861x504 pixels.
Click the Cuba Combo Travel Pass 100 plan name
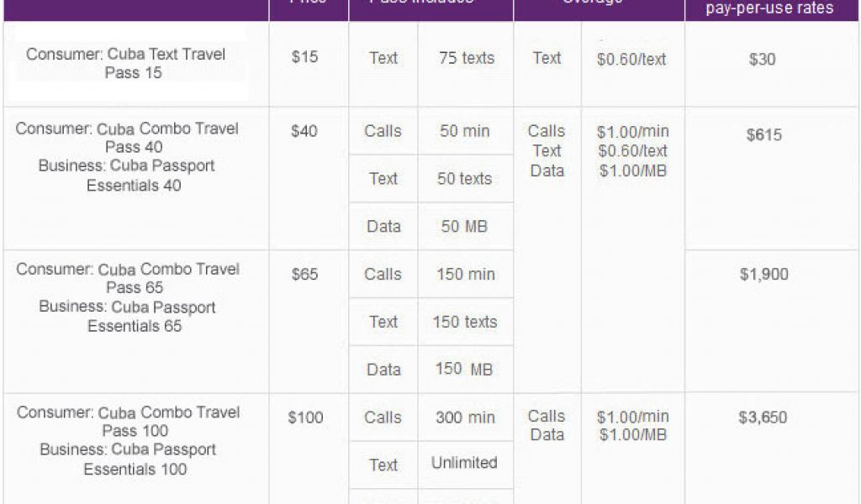tap(128, 422)
